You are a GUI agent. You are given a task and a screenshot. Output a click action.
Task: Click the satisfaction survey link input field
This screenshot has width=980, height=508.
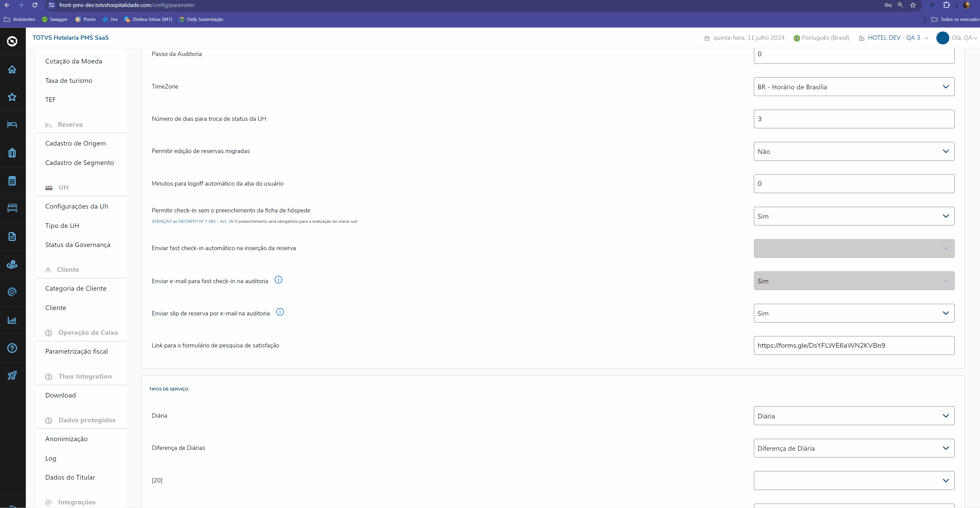coord(853,346)
